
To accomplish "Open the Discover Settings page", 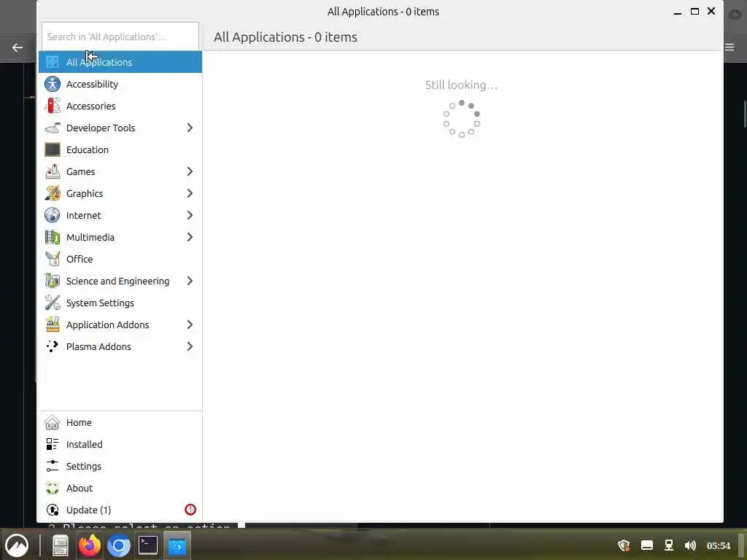I will [x=120, y=466].
